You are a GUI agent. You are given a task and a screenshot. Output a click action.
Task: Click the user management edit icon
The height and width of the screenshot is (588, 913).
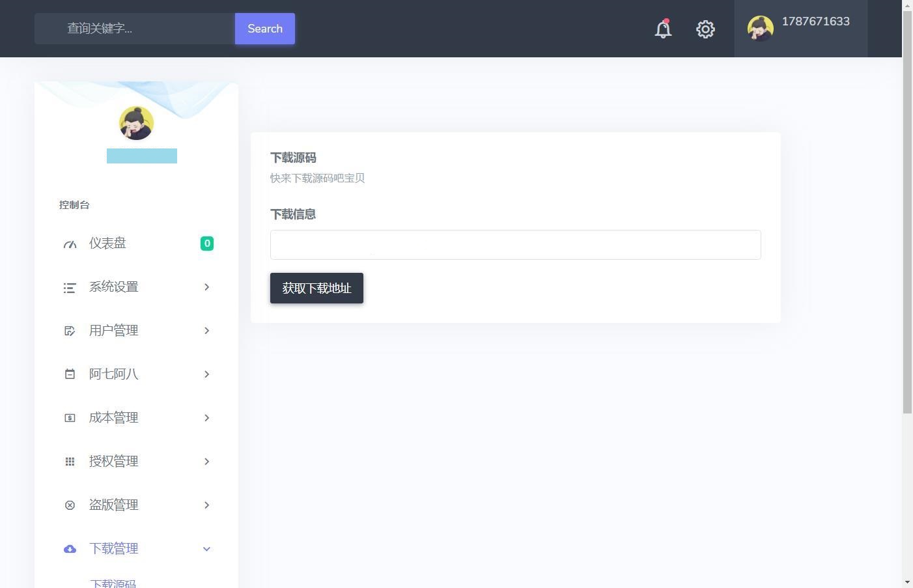coord(70,331)
